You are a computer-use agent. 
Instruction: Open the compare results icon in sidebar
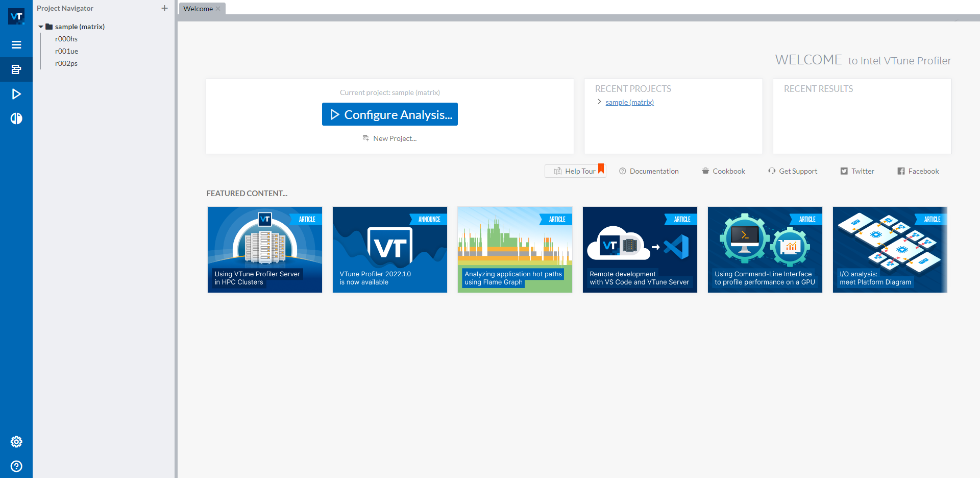tap(16, 118)
